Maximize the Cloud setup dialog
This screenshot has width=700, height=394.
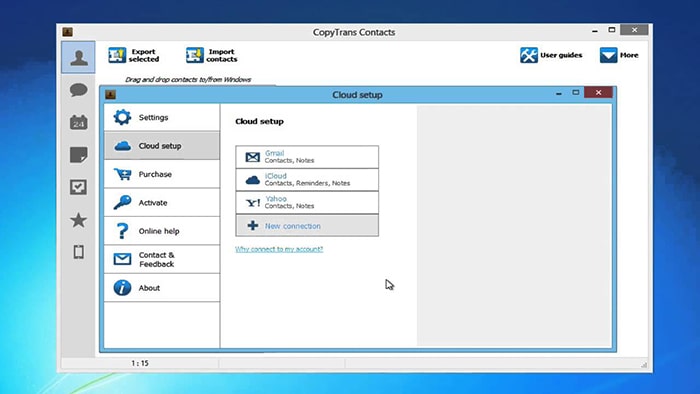(x=575, y=92)
